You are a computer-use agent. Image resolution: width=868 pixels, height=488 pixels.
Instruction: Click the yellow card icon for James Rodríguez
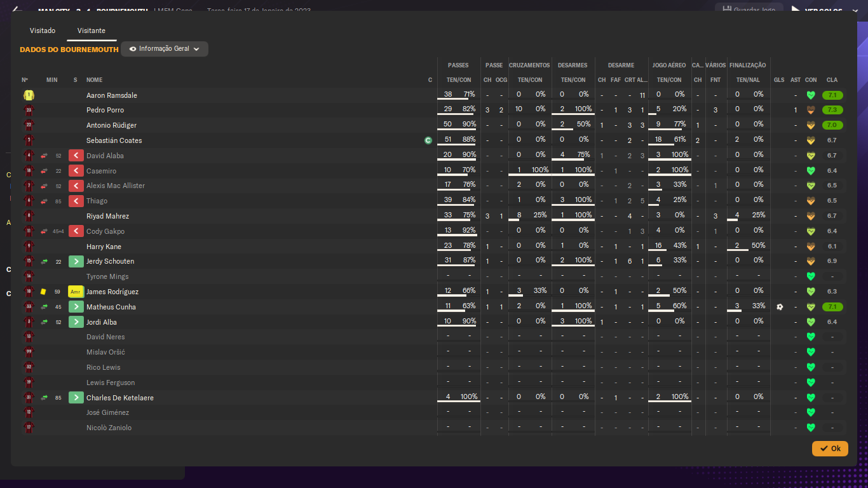click(x=44, y=292)
